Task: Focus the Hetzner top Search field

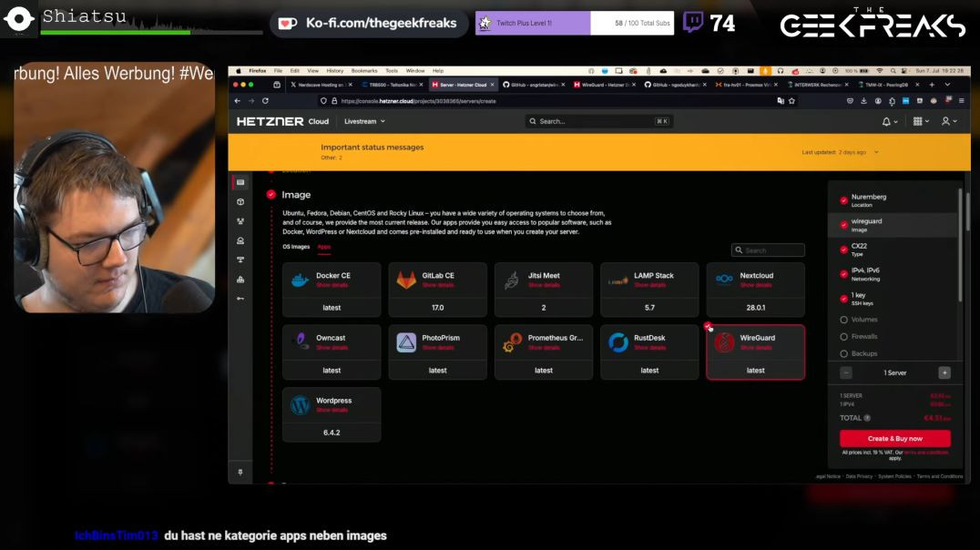Action: tap(598, 121)
